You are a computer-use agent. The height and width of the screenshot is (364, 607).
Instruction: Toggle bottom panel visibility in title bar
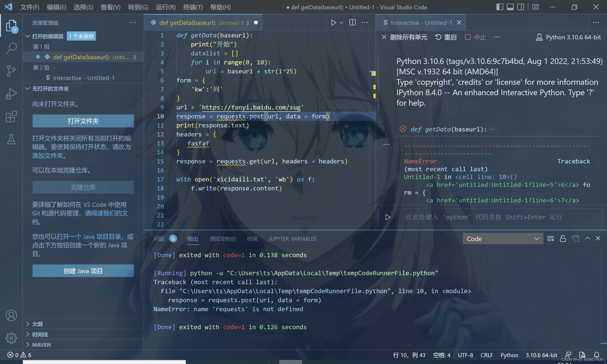[510, 7]
